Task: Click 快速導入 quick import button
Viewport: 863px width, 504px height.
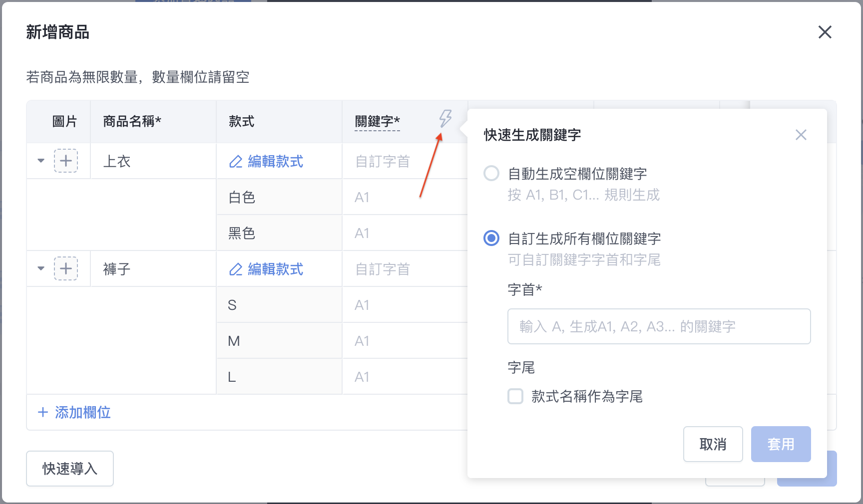Action: tap(70, 469)
